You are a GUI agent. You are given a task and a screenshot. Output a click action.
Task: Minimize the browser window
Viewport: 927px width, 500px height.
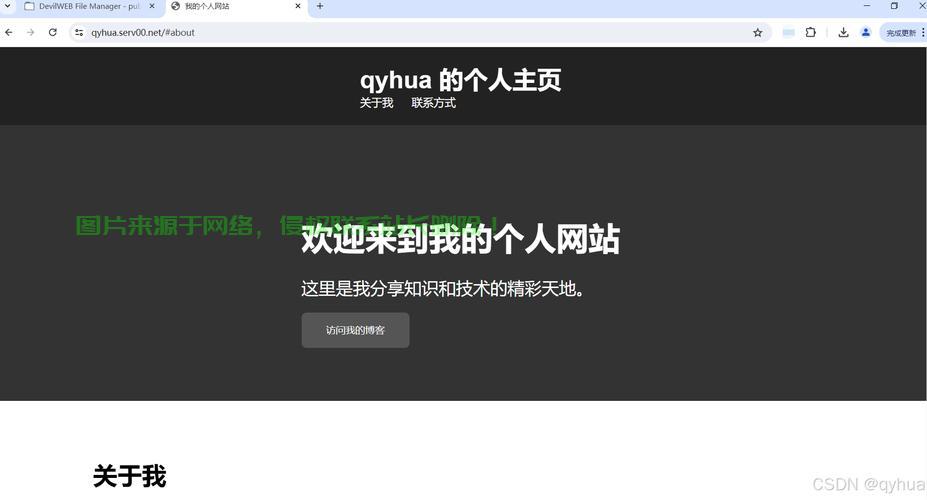coord(867,6)
